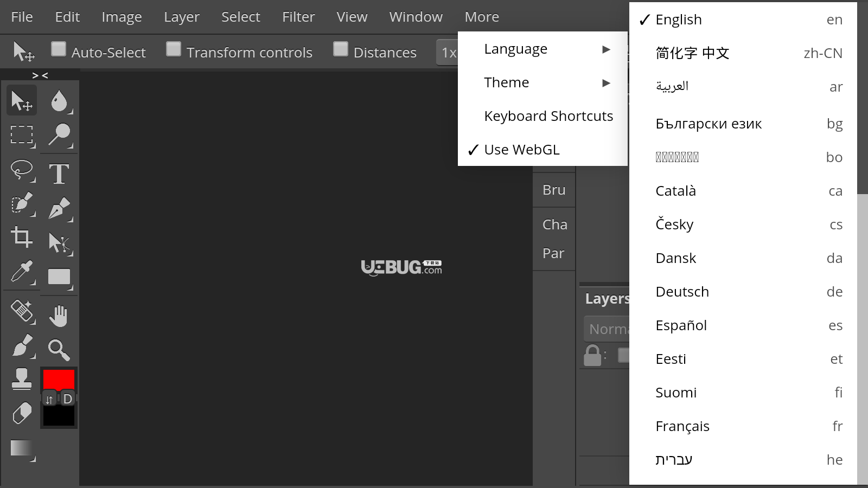Screen dimensions: 868x488
Task: Choose Français language
Action: coord(743,426)
